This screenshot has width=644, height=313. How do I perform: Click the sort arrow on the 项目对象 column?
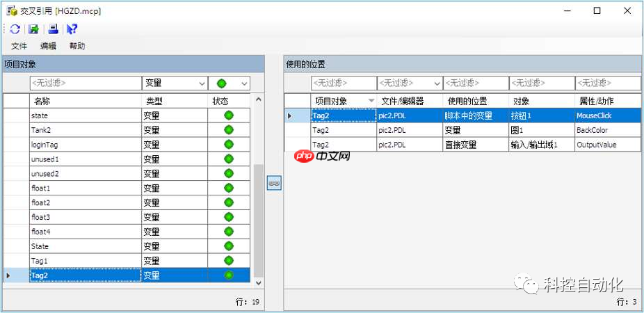371,101
